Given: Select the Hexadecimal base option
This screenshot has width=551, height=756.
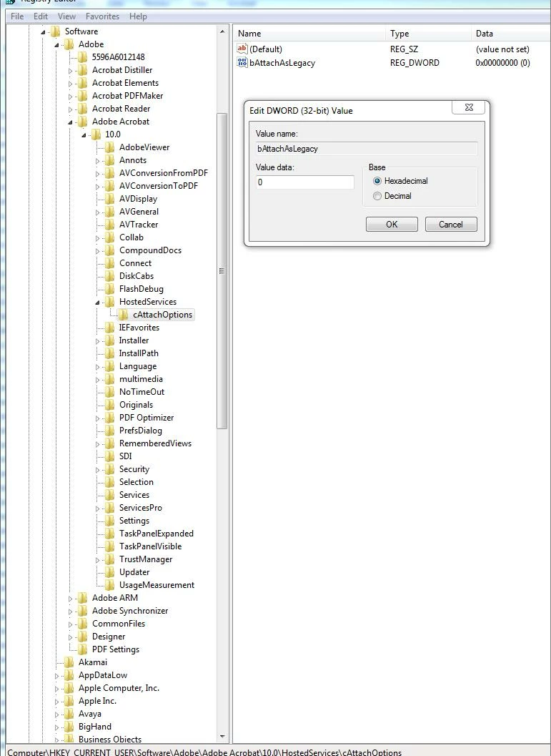Looking at the screenshot, I should pyautogui.click(x=377, y=181).
